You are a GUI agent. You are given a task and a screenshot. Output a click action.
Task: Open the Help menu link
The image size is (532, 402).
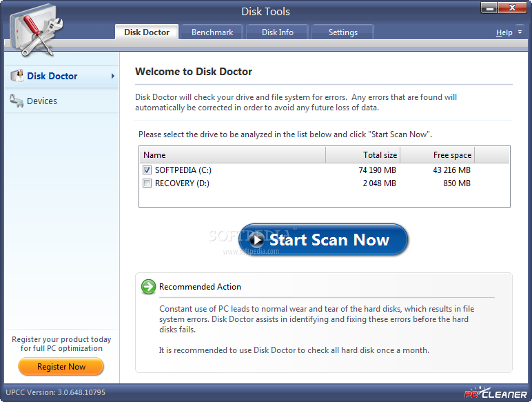coord(504,32)
